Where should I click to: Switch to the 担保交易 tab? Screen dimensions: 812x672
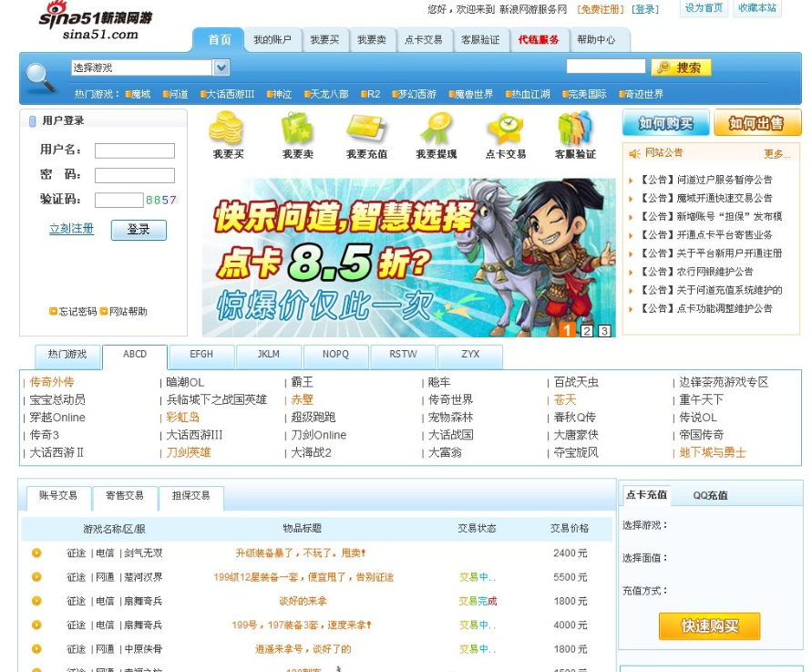pyautogui.click(x=191, y=496)
